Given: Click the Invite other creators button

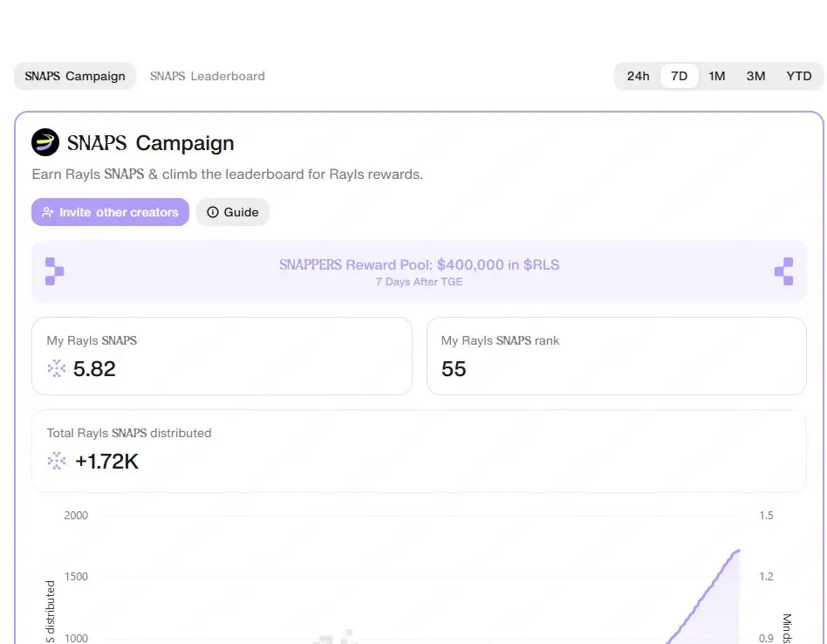Looking at the screenshot, I should pos(110,212).
